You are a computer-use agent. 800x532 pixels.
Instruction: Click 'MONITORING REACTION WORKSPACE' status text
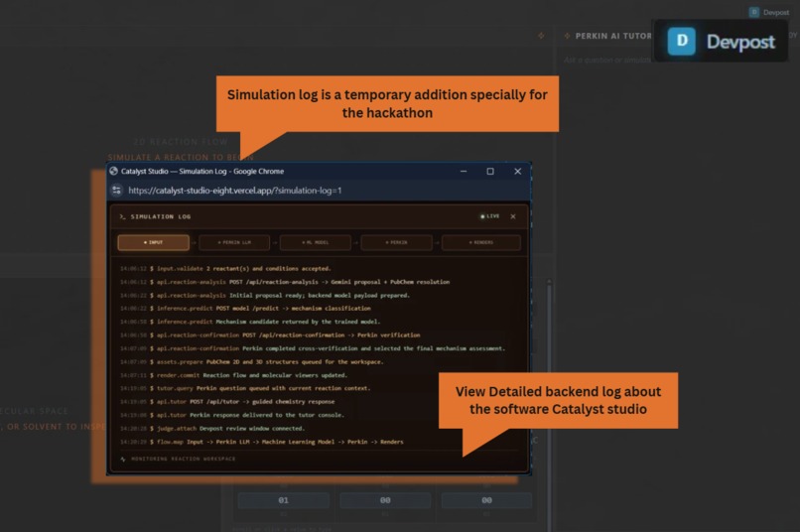(x=184, y=459)
